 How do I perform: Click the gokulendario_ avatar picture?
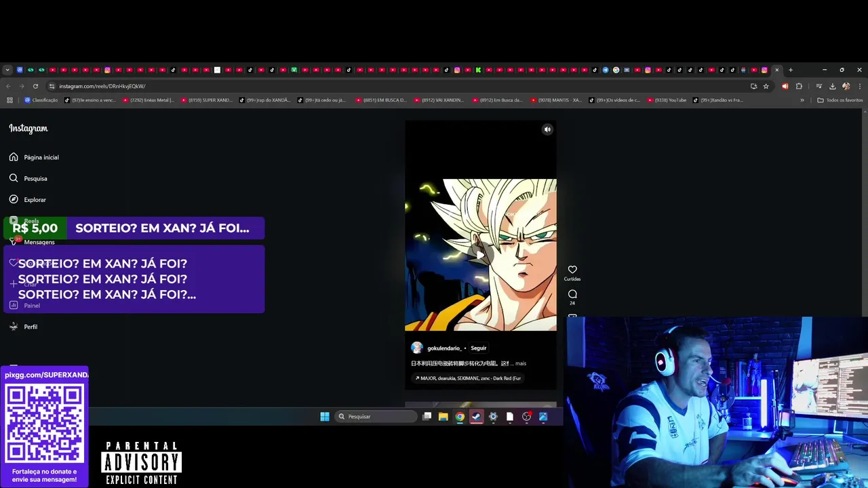(417, 348)
